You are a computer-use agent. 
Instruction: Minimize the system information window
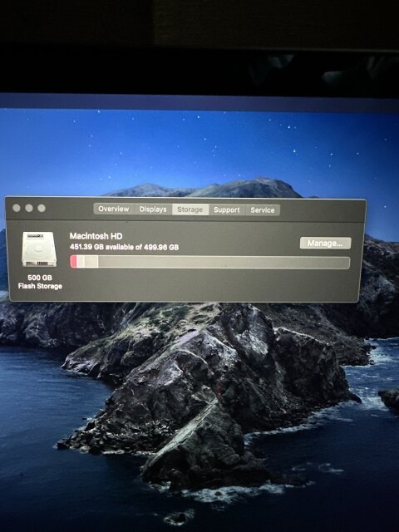(x=29, y=208)
